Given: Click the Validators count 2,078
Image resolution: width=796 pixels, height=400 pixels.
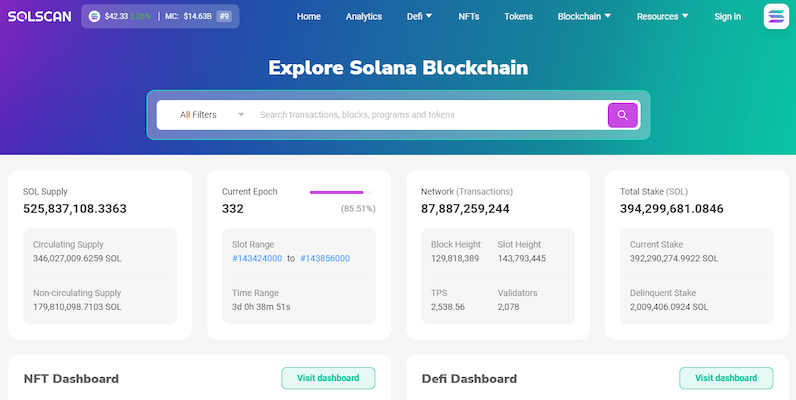Looking at the screenshot, I should pos(508,307).
